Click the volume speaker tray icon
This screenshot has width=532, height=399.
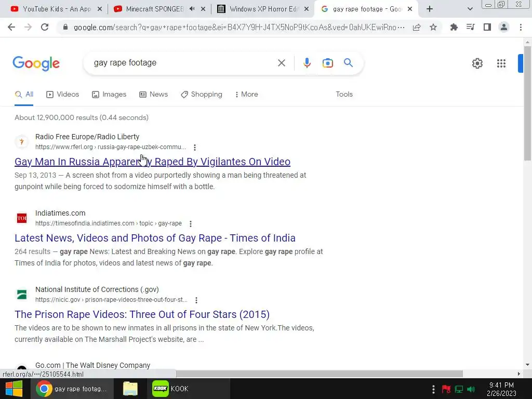(x=471, y=389)
